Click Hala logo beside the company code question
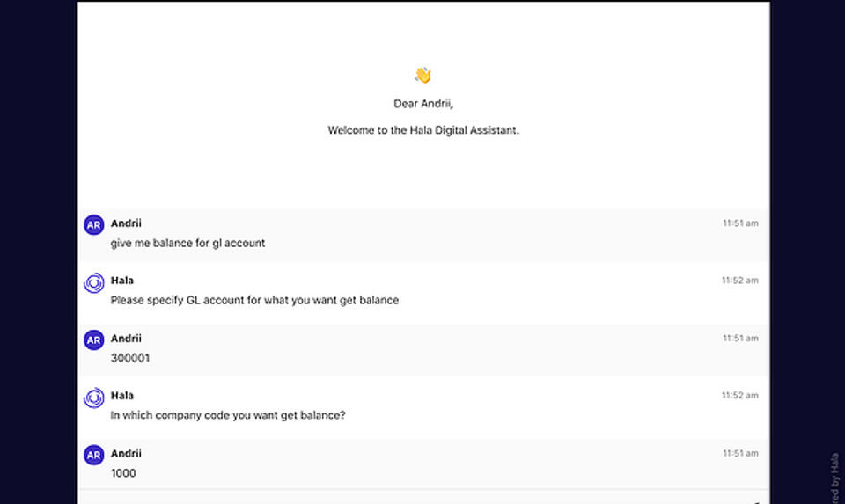The image size is (845, 504). (x=94, y=398)
